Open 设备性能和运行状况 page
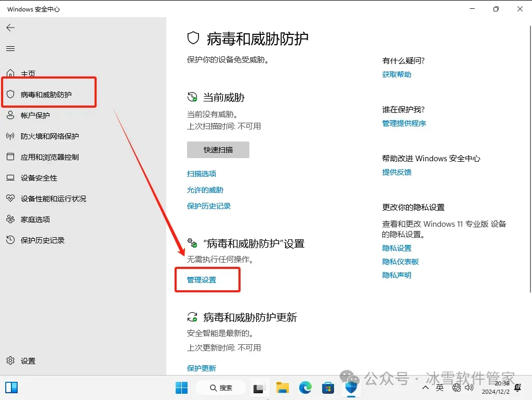Image resolution: width=532 pixels, height=400 pixels. tap(54, 199)
